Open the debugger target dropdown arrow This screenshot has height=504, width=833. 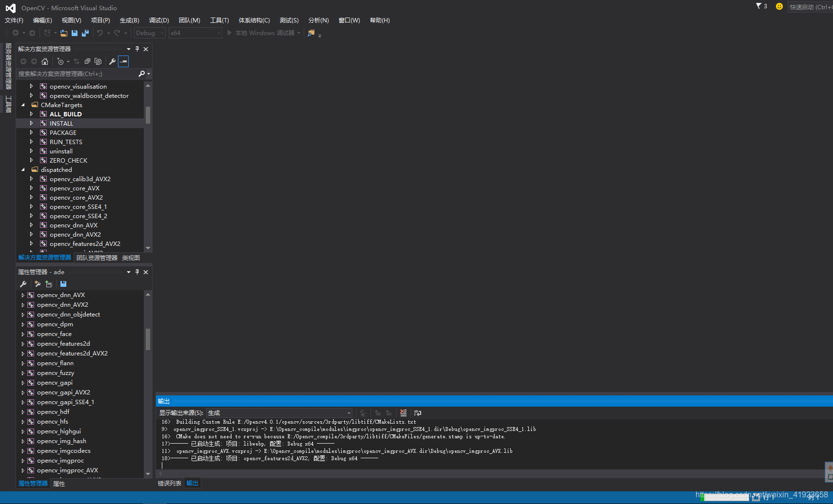(298, 33)
